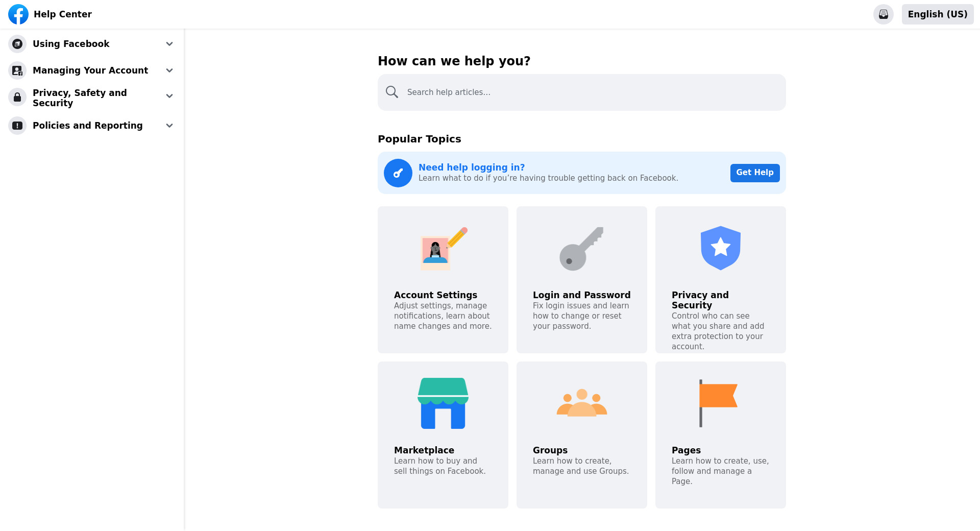The width and height of the screenshot is (980, 531).
Task: Click the blue shield star icon
Action: tap(720, 248)
